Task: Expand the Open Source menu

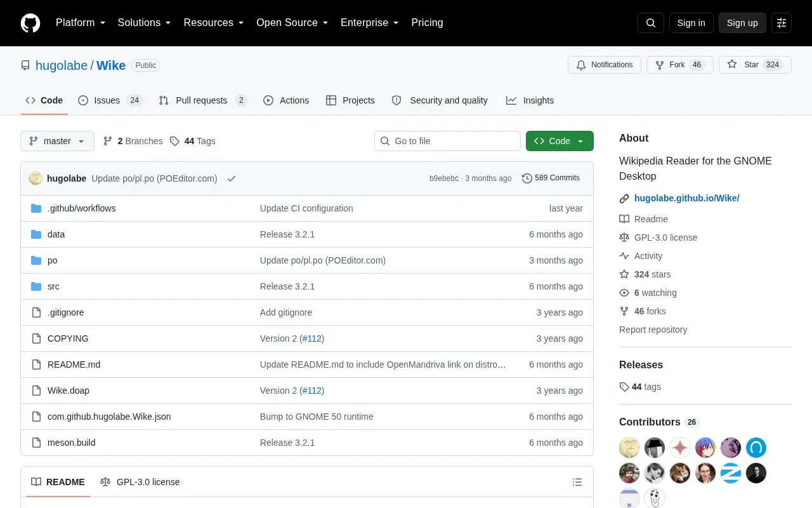Action: click(x=292, y=23)
